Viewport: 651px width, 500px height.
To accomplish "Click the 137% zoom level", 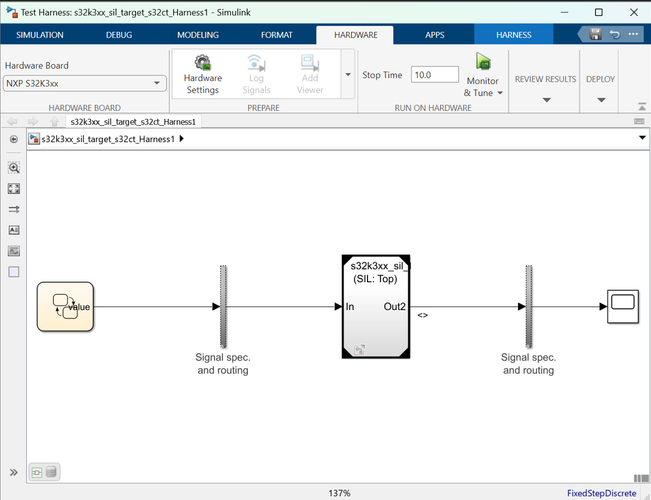I will (x=339, y=493).
